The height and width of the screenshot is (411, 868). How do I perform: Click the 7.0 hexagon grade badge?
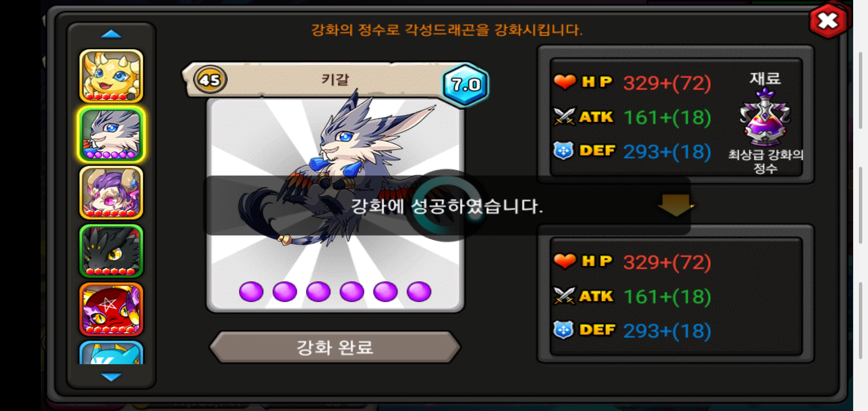coord(466,84)
